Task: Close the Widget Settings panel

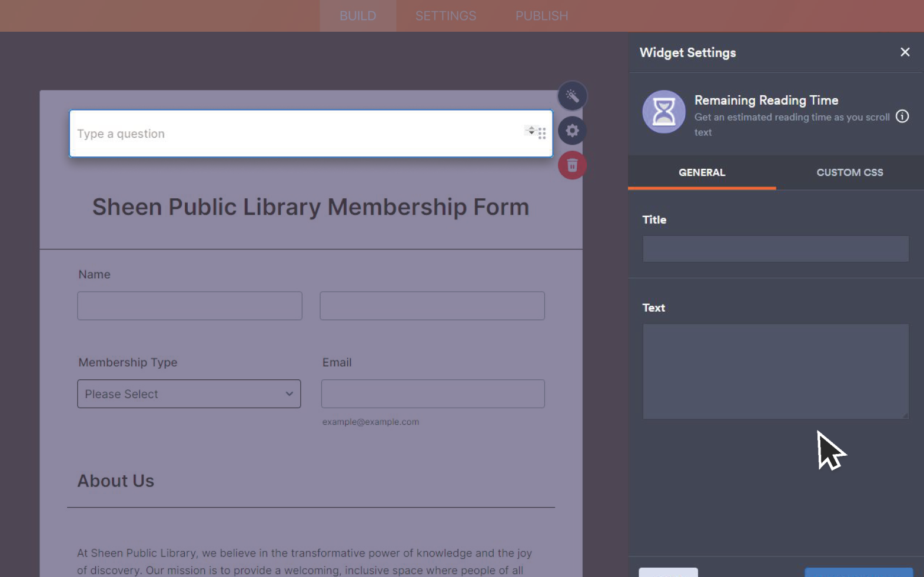Action: tap(905, 52)
